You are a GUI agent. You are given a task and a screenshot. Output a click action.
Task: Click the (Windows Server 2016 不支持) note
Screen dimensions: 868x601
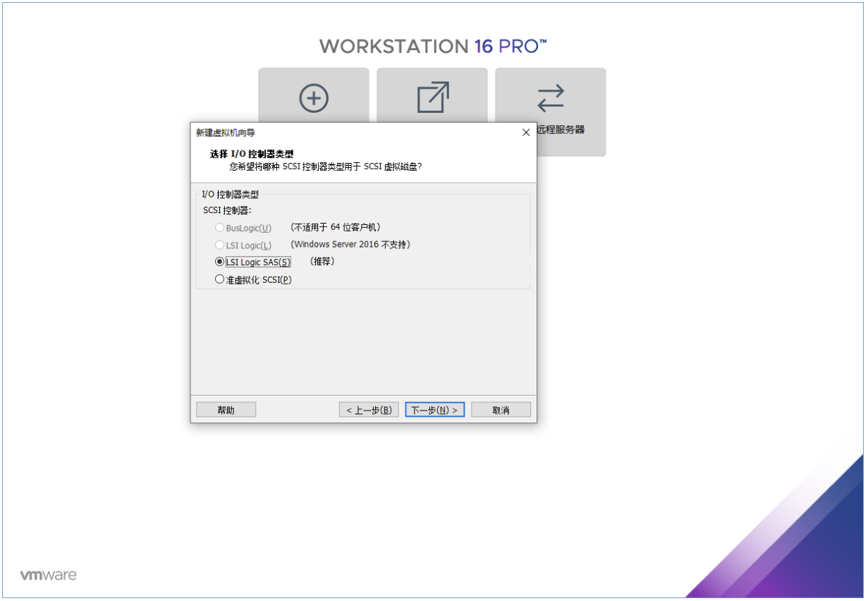[350, 244]
